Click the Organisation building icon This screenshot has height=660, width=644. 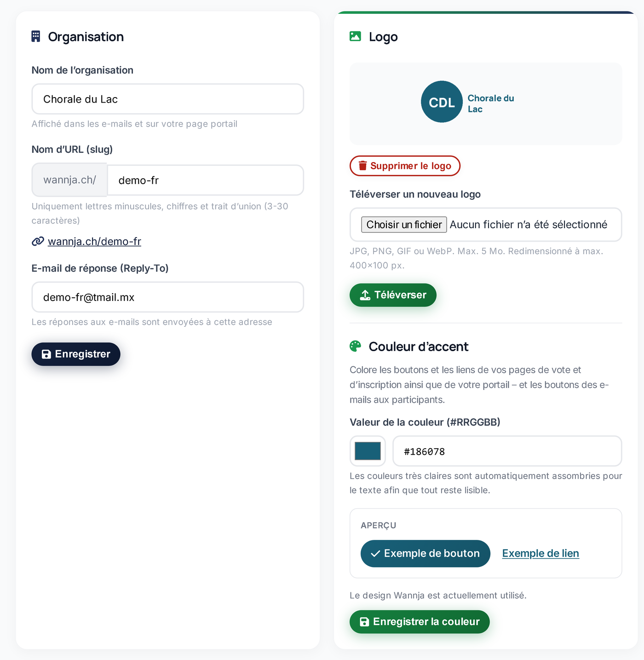point(36,36)
